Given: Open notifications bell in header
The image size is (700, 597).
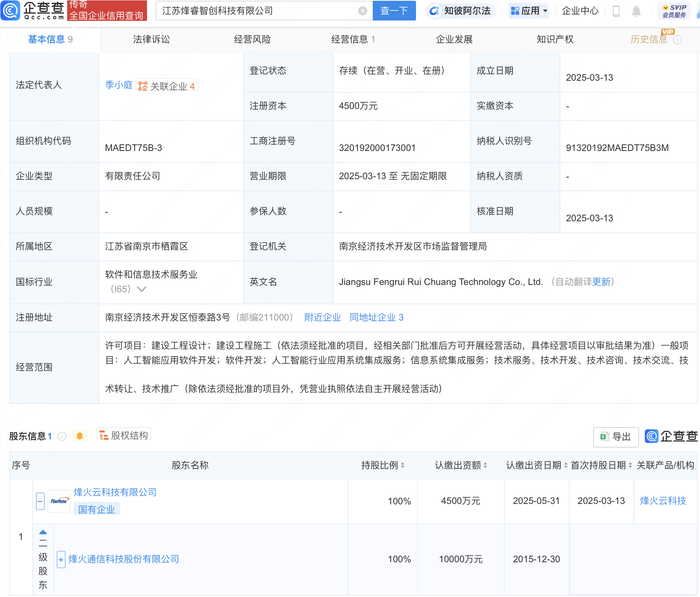Looking at the screenshot, I should [636, 11].
